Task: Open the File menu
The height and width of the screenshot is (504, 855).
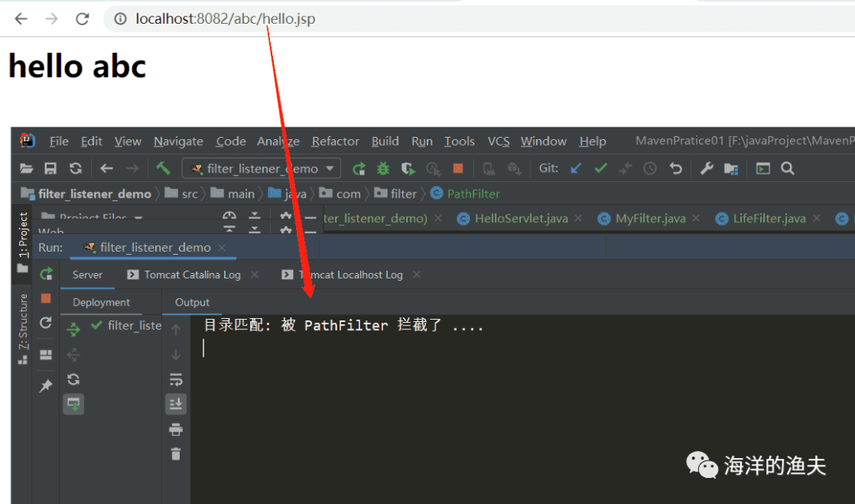Action: (x=59, y=141)
